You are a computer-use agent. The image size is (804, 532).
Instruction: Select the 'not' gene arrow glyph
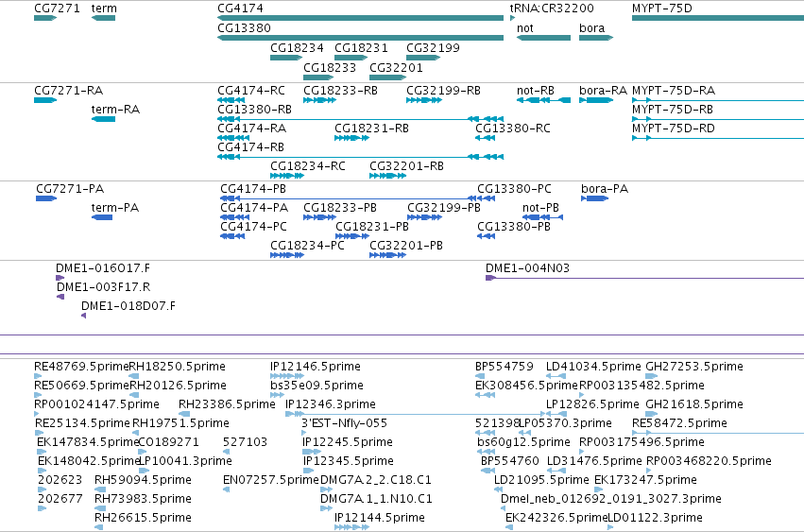[543, 38]
